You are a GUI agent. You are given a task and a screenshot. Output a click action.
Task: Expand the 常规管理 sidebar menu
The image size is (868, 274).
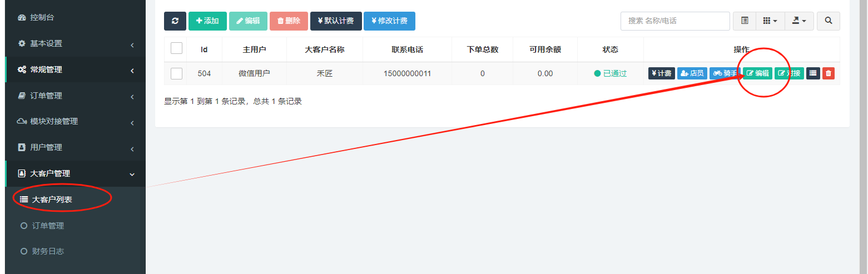coord(75,69)
